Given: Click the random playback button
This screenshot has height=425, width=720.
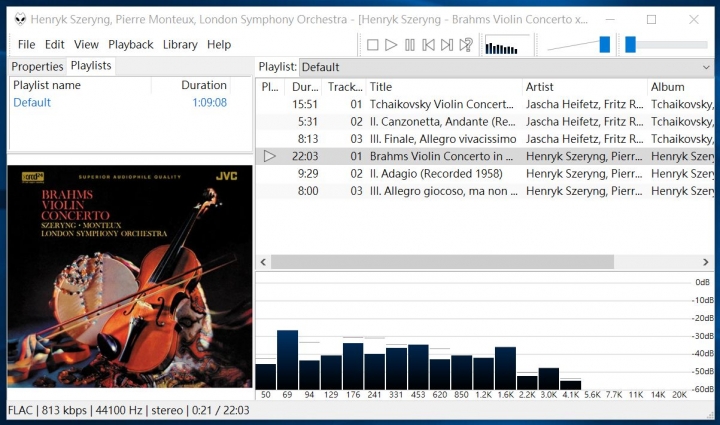Looking at the screenshot, I should pyautogui.click(x=466, y=45).
